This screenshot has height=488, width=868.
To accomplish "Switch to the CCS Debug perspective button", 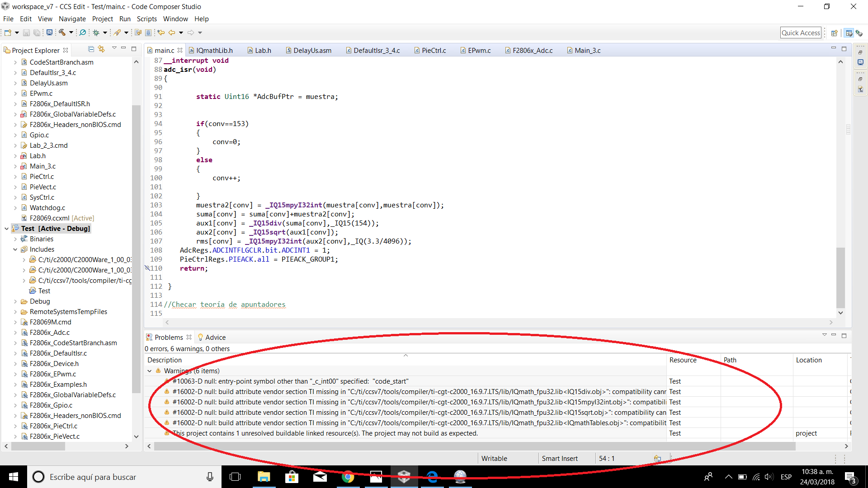I will [859, 33].
